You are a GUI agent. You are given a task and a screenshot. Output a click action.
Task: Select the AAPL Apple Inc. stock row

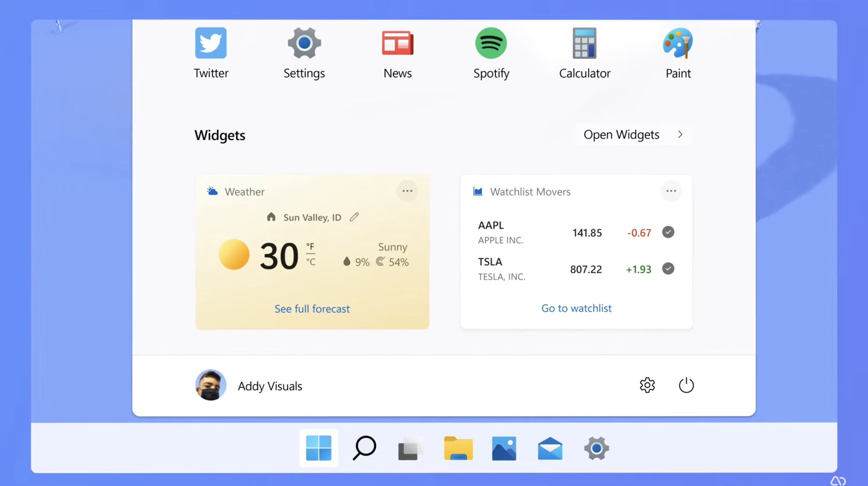pos(576,232)
